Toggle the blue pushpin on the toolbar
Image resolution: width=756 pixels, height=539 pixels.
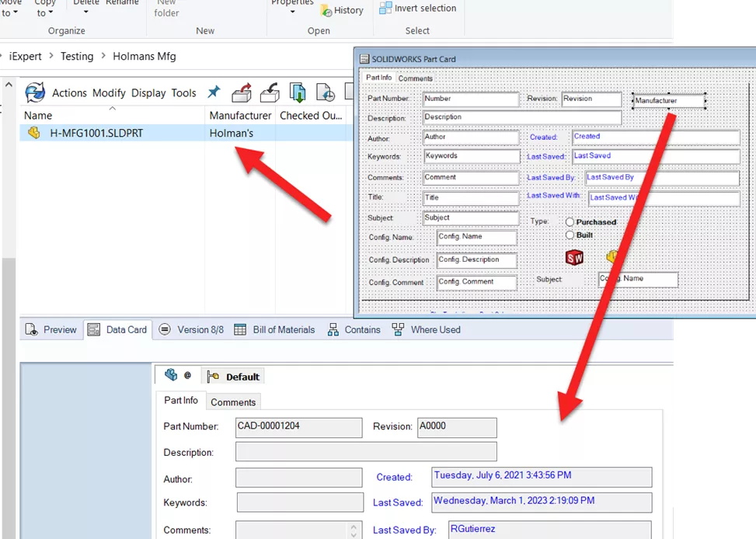214,91
